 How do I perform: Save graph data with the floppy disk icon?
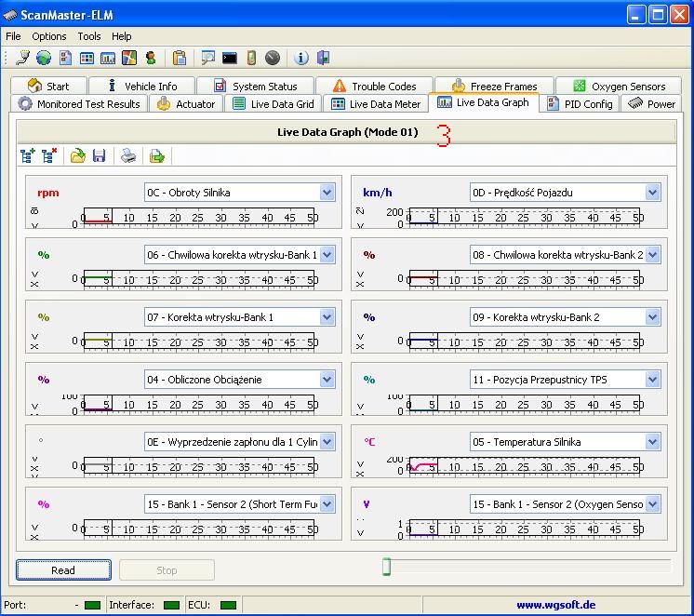coord(99,156)
